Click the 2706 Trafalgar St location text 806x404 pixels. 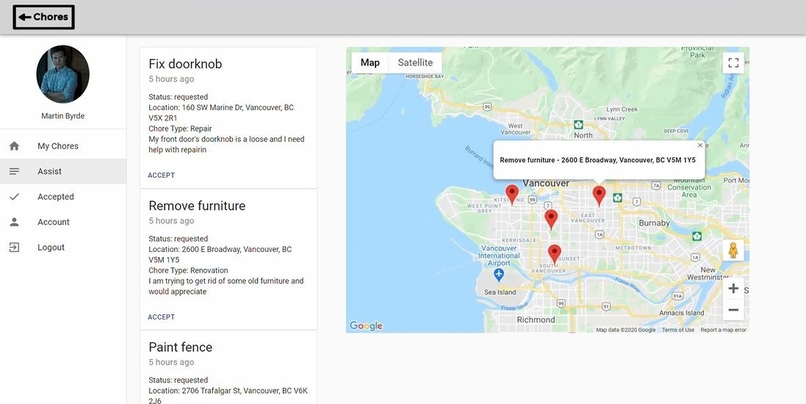pyautogui.click(x=228, y=396)
